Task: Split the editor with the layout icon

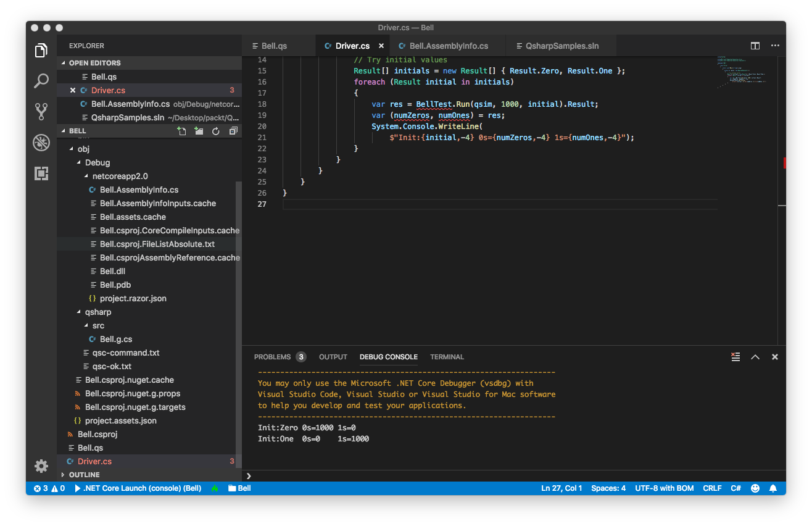Action: [755, 46]
